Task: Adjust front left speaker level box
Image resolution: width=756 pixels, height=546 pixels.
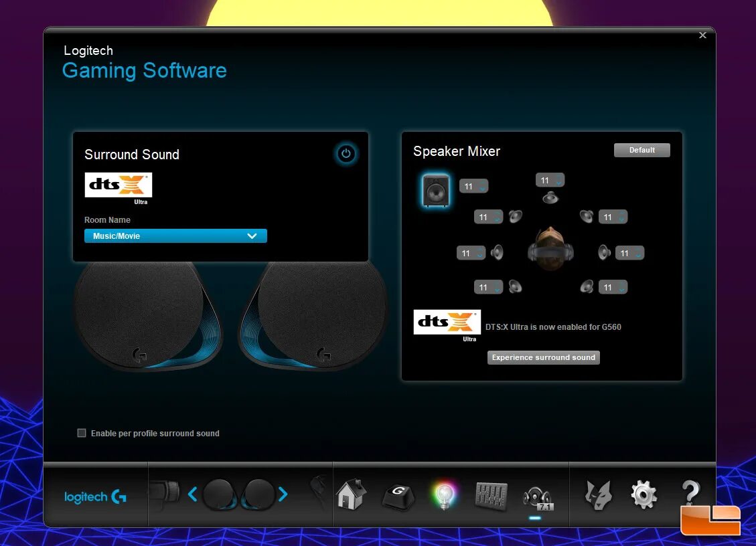Action: coord(488,217)
